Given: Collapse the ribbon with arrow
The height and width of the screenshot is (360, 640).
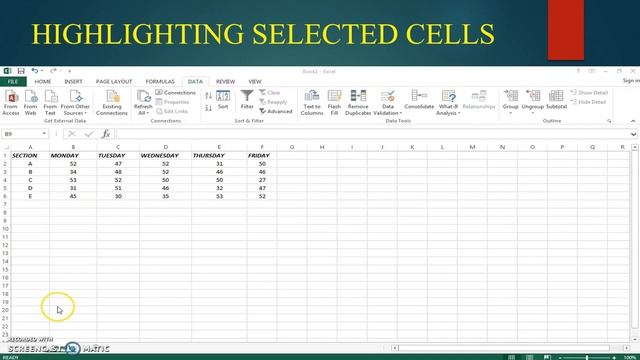Looking at the screenshot, I should (633, 121).
